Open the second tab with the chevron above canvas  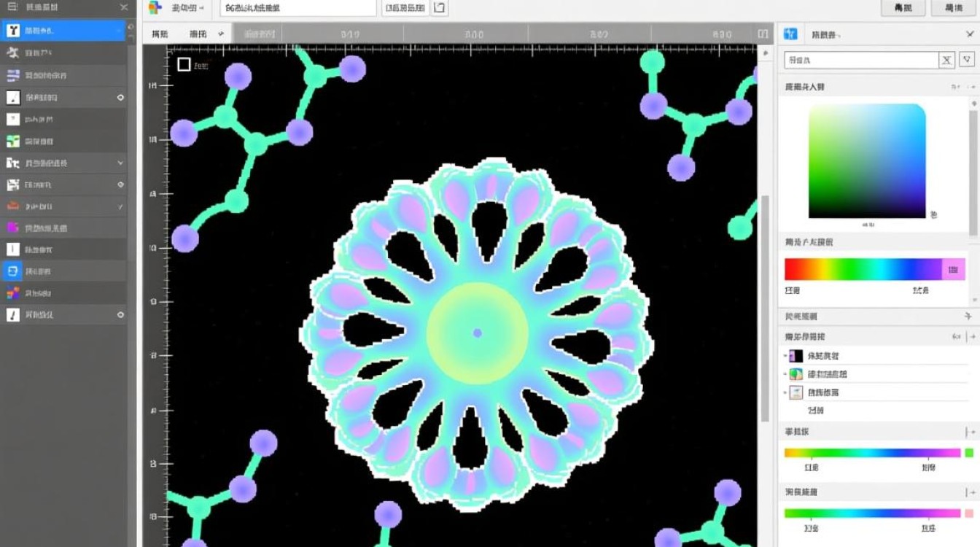coord(206,34)
